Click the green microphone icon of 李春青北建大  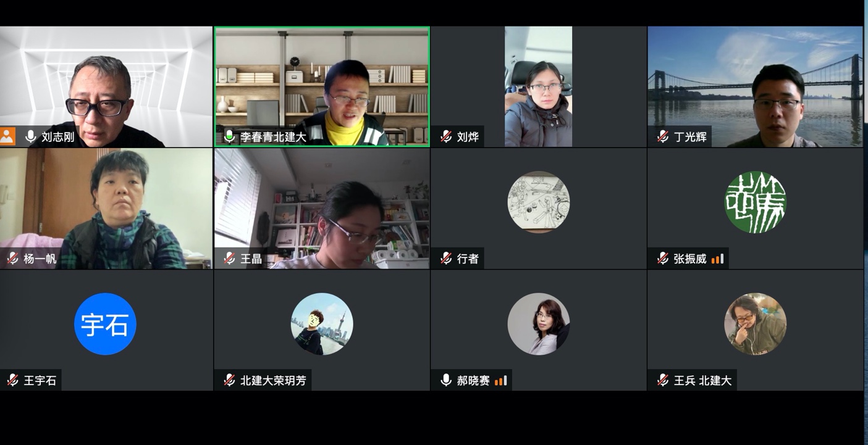point(229,136)
